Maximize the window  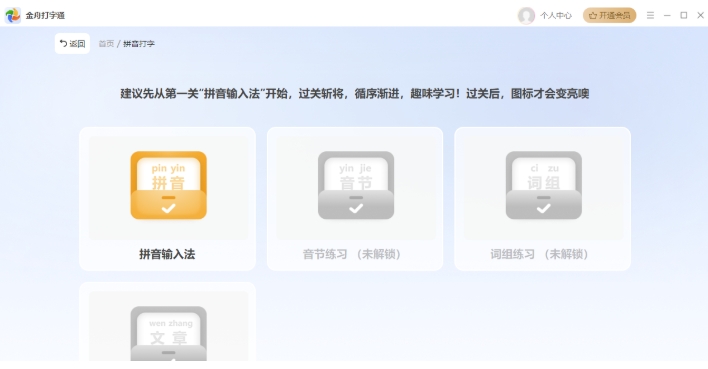coord(684,15)
